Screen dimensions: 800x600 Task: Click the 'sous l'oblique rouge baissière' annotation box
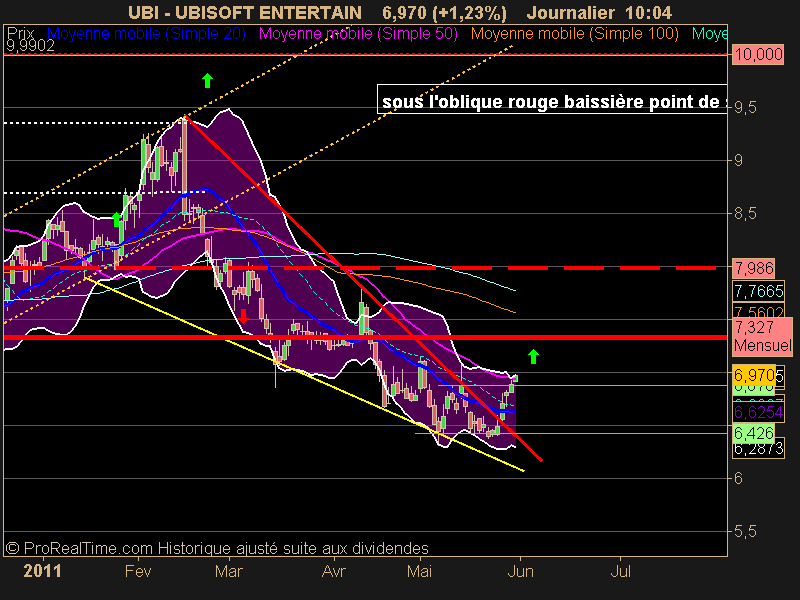coord(552,99)
